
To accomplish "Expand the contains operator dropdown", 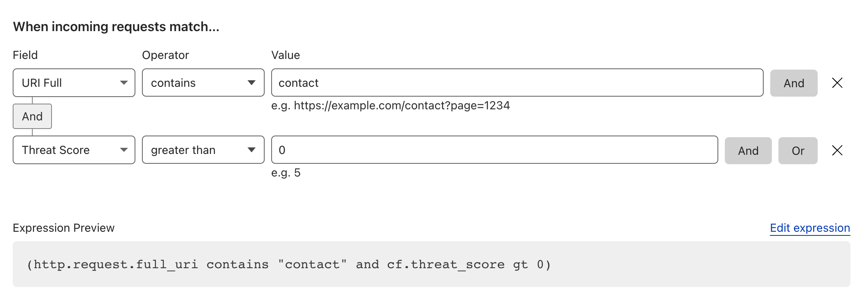I will point(203,83).
